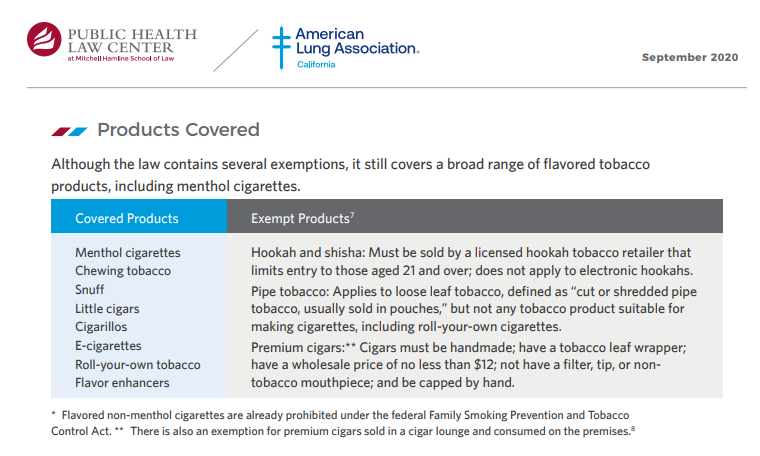Select the Flavor enhancers entry
Screen dimensions: 760x456
122,383
